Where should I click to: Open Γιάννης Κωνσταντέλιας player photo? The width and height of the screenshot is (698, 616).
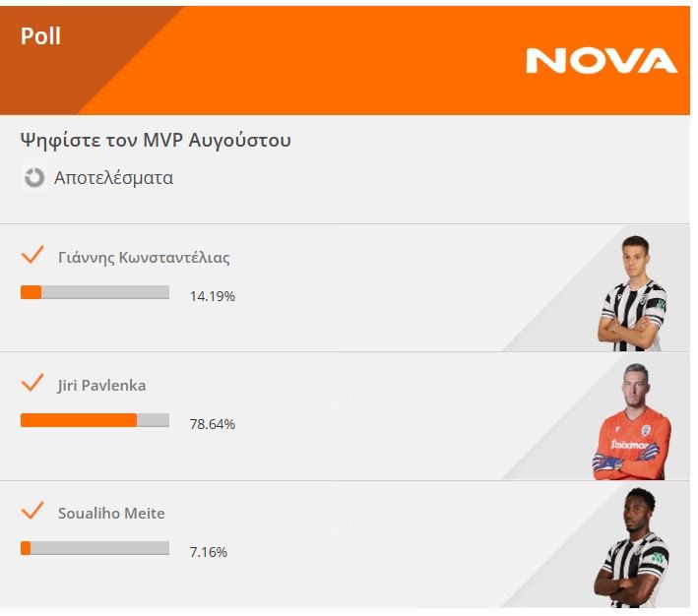632,294
